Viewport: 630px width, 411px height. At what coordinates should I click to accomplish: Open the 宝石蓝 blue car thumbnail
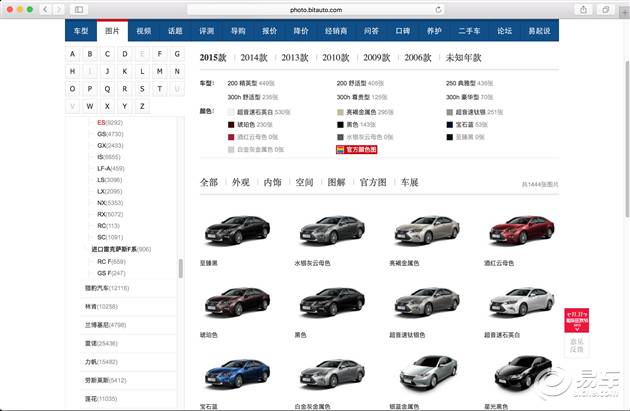(237, 374)
